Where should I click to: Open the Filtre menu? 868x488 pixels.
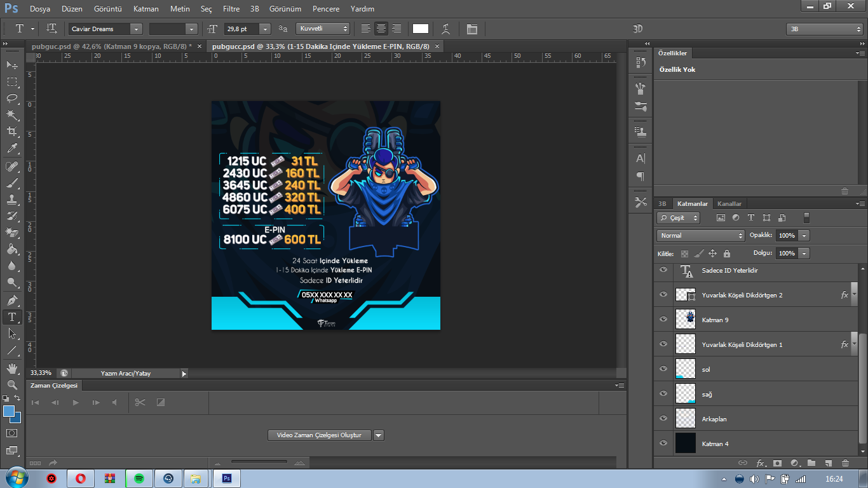click(x=231, y=9)
